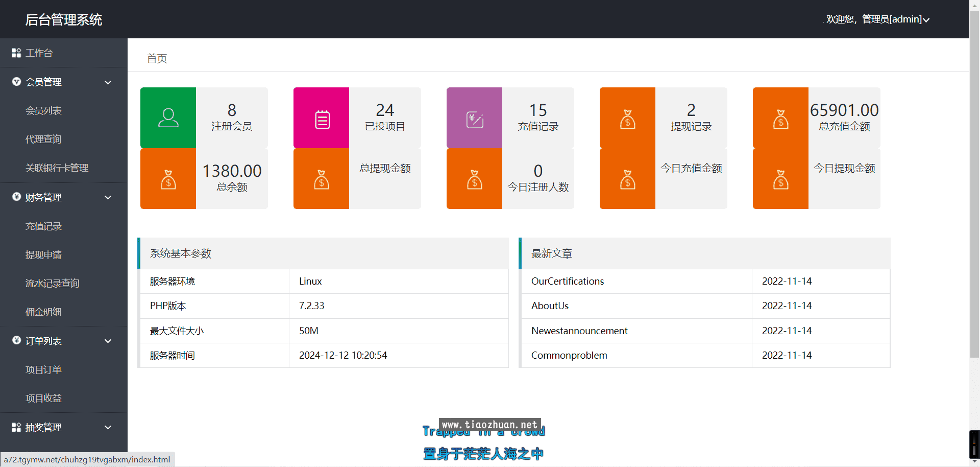The height and width of the screenshot is (467, 980).
Task: Go to 充值记录 menu item
Action: click(x=44, y=226)
